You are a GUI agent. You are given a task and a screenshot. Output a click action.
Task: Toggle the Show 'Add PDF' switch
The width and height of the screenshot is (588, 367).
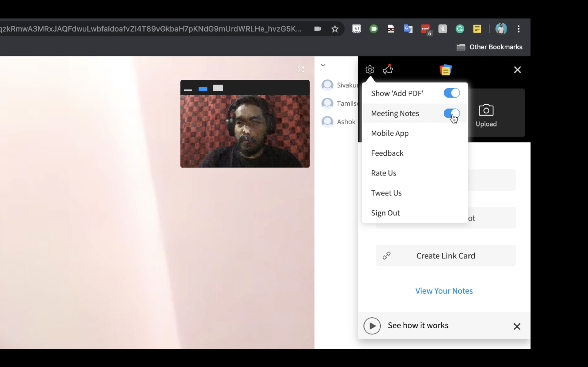coord(451,93)
